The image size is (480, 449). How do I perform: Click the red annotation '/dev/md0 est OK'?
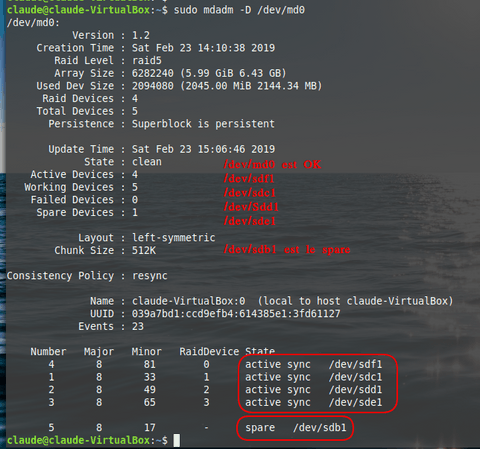[x=272, y=164]
